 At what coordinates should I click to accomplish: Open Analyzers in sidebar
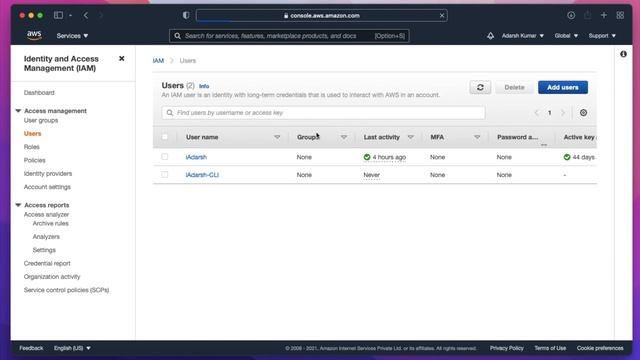tap(46, 237)
